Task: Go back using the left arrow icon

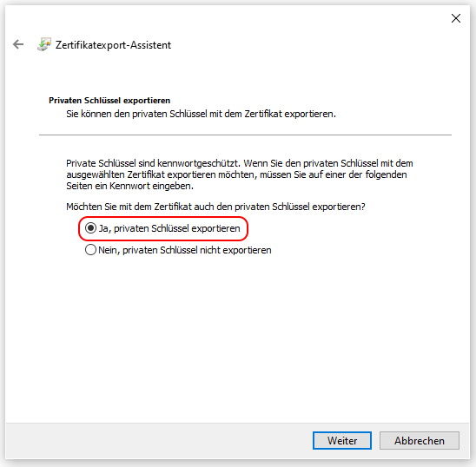Action: click(18, 44)
